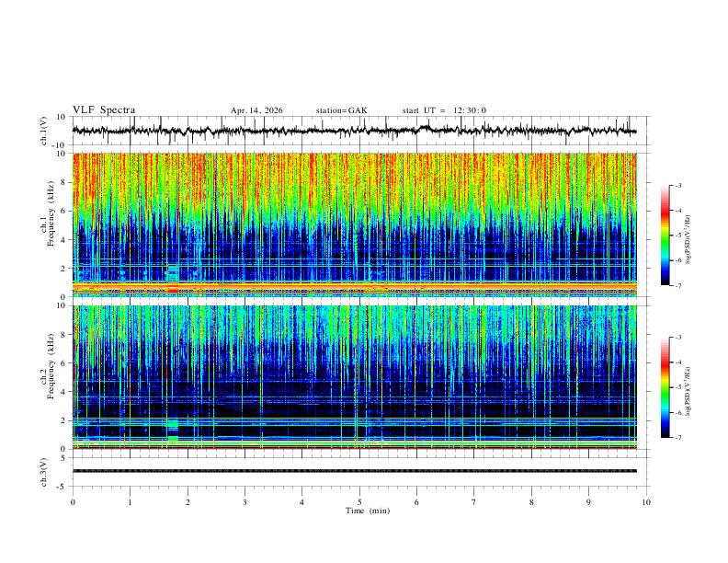Click the '6' tick on Time axis
The width and height of the screenshot is (728, 563).
tap(416, 502)
